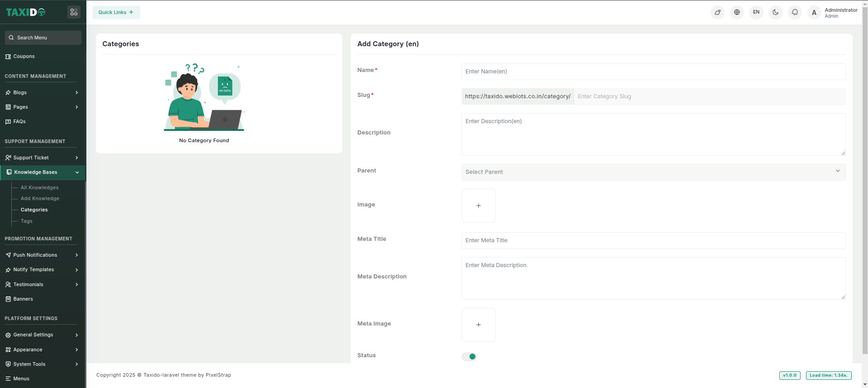Click the Quick Links button
Viewport: 868px width, 388px height.
[x=116, y=12]
